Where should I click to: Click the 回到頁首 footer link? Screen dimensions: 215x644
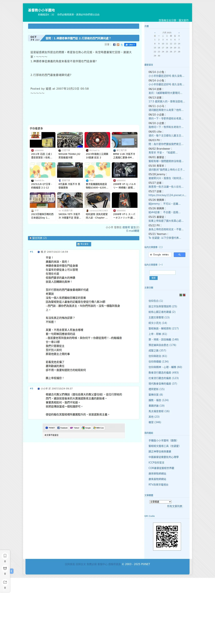pyautogui.click(x=70, y=564)
